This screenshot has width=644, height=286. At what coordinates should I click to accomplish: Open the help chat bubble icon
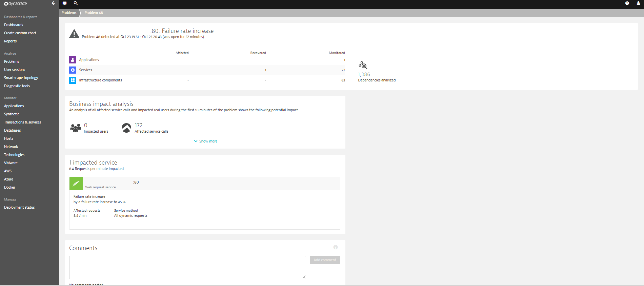coord(627,3)
